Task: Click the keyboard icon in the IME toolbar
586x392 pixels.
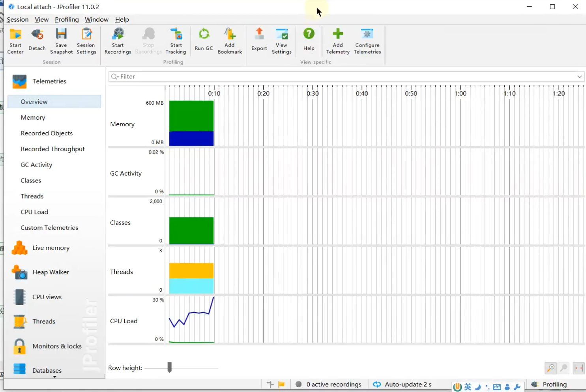Action: coord(497,387)
